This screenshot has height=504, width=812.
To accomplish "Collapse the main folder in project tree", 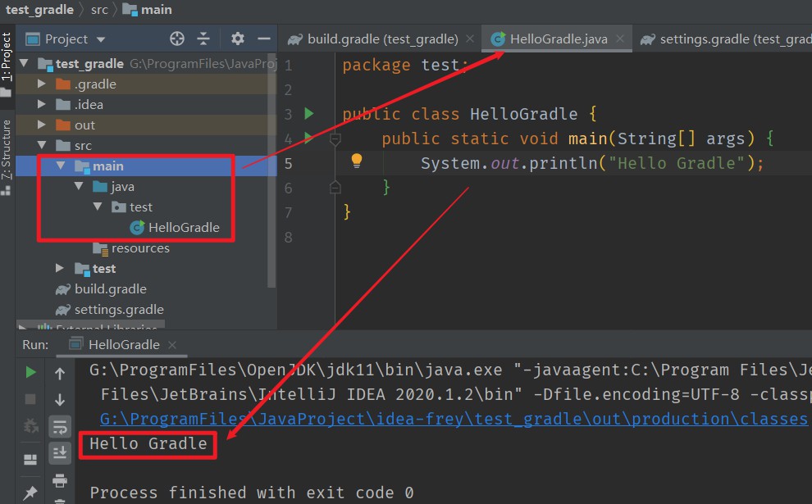I will click(60, 166).
